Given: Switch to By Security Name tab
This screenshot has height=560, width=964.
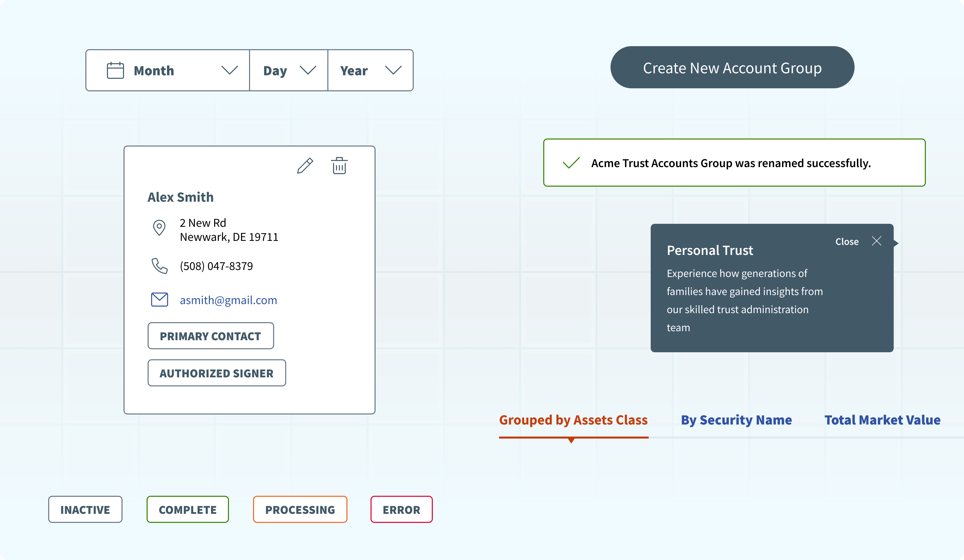Looking at the screenshot, I should click(736, 420).
